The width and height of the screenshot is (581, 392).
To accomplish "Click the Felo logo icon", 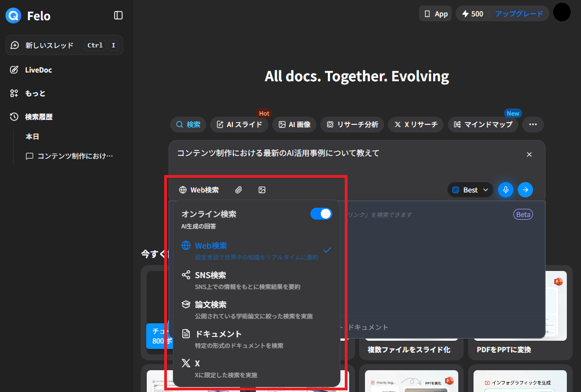I will coord(14,15).
